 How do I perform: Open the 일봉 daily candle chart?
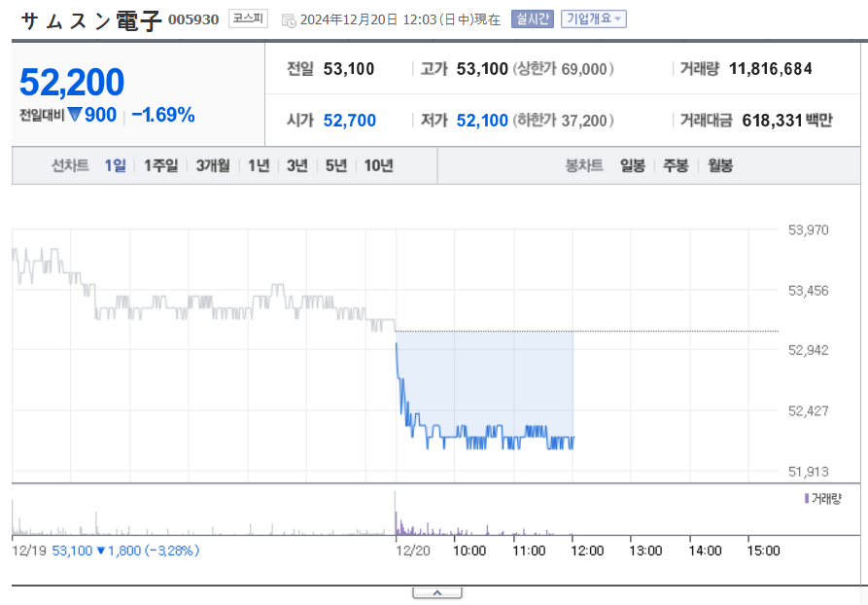click(x=632, y=165)
